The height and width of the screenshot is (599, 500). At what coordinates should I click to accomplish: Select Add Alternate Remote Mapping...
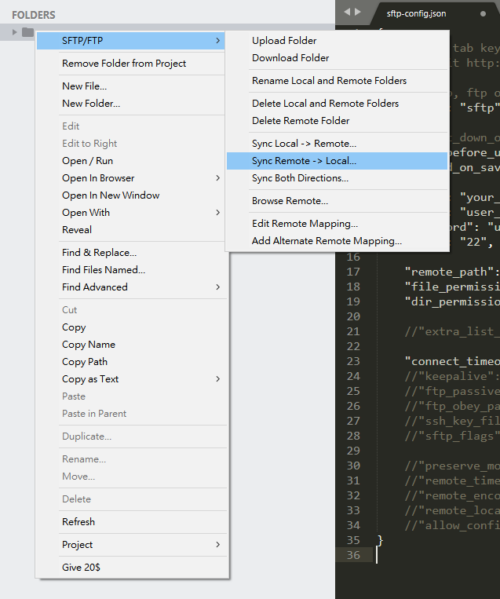(337, 241)
